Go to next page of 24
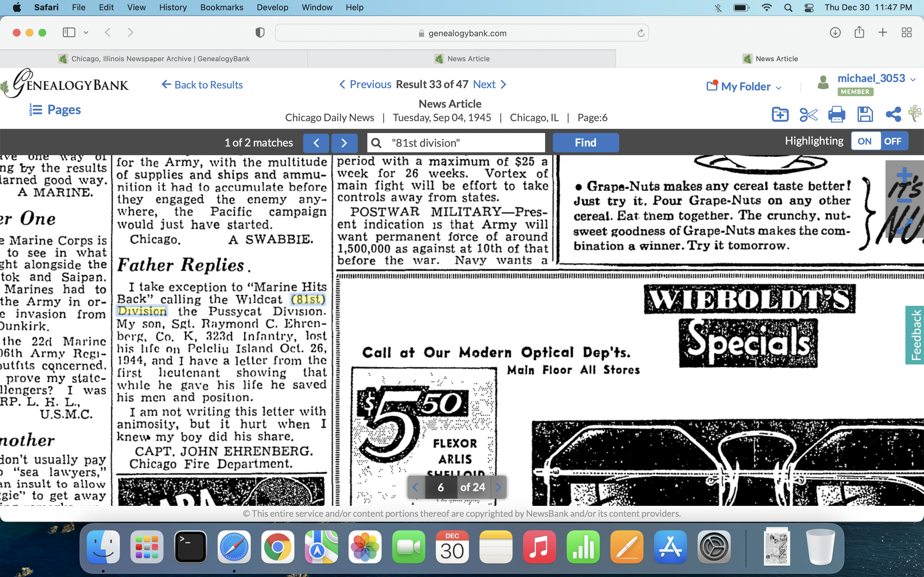 point(498,487)
